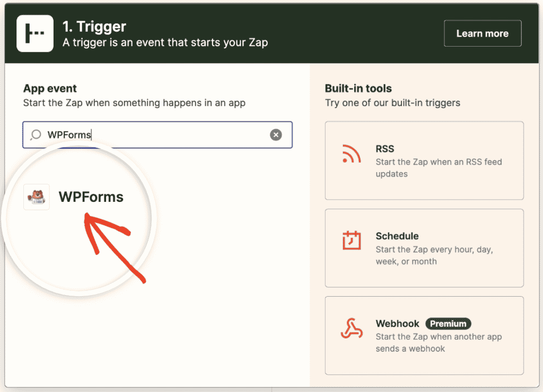543x392 pixels.
Task: Clear the search field with the X icon
Action: point(276,135)
